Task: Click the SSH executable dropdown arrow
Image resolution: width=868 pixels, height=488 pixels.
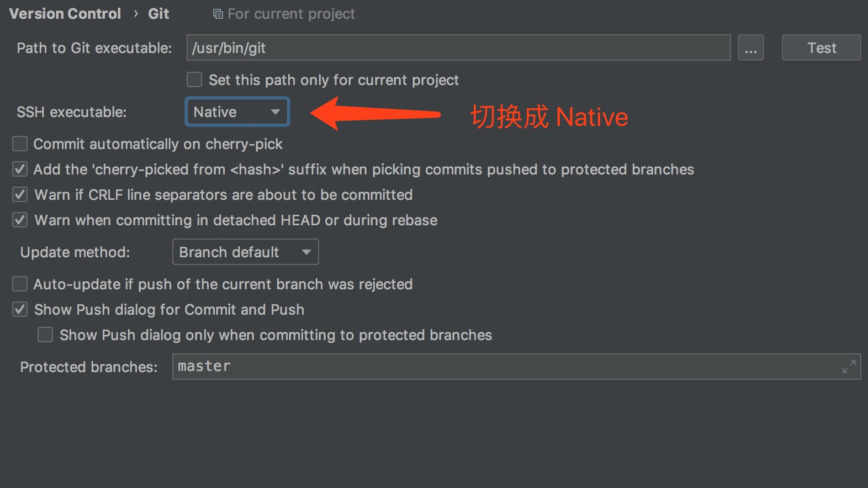Action: [x=275, y=112]
